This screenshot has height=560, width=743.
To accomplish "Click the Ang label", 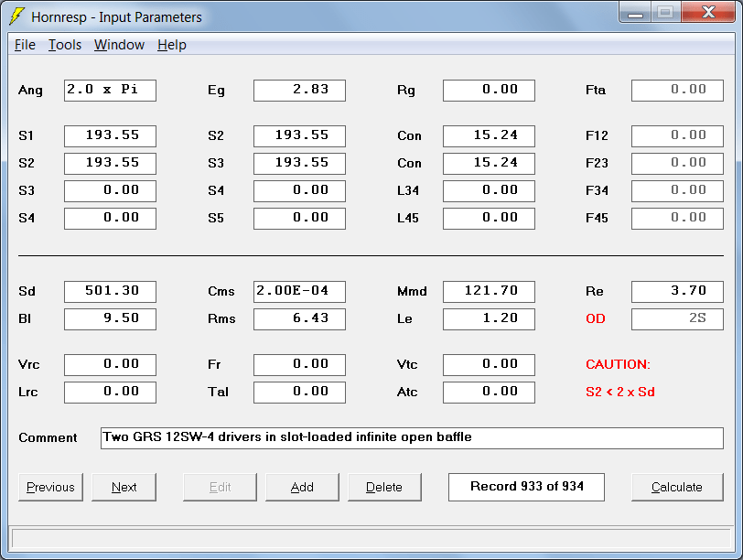I will [x=30, y=91].
